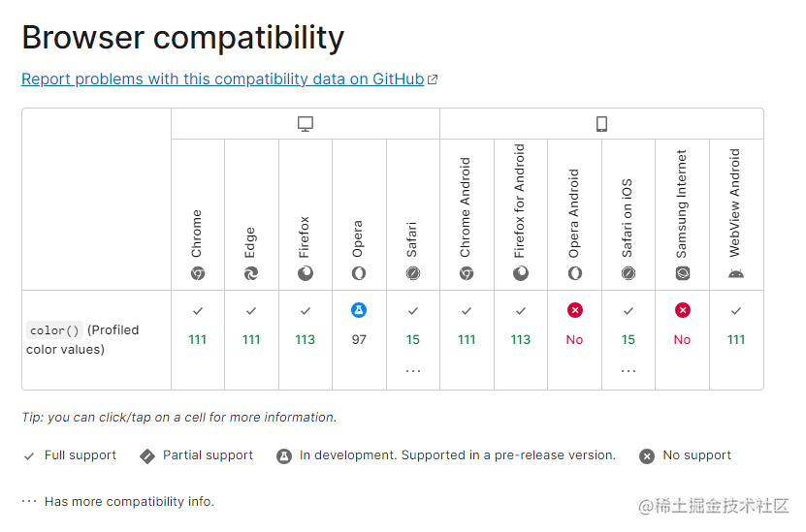Click the Opera Android no-support icon
The height and width of the screenshot is (532, 806).
click(x=575, y=311)
